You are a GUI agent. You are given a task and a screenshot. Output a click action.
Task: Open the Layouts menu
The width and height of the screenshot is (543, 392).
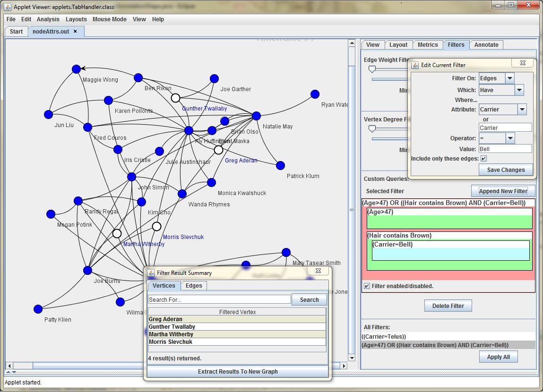(x=76, y=19)
